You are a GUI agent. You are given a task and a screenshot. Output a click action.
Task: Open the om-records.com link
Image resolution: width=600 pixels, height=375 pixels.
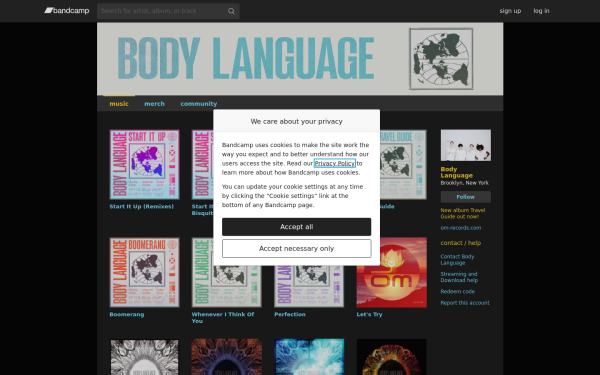click(x=461, y=228)
